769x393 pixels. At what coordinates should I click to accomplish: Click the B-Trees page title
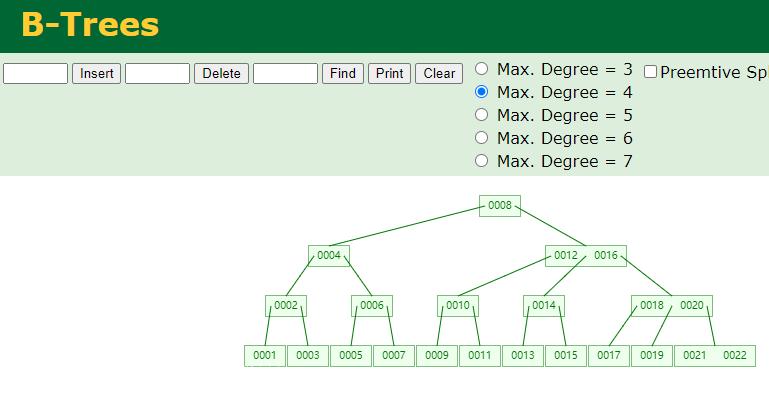(90, 24)
